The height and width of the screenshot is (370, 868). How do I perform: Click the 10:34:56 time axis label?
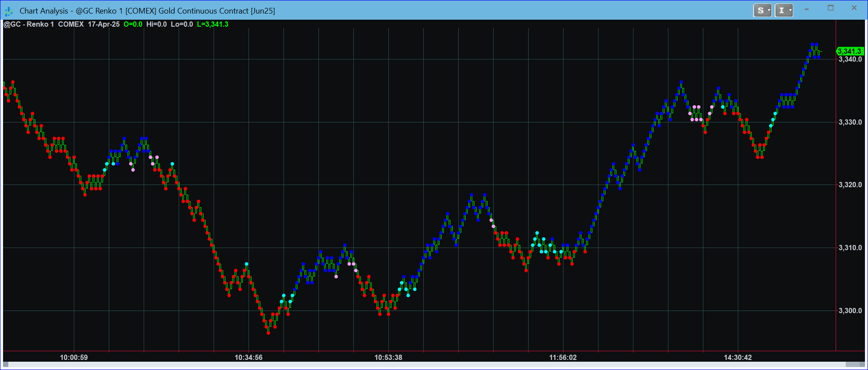coord(249,358)
